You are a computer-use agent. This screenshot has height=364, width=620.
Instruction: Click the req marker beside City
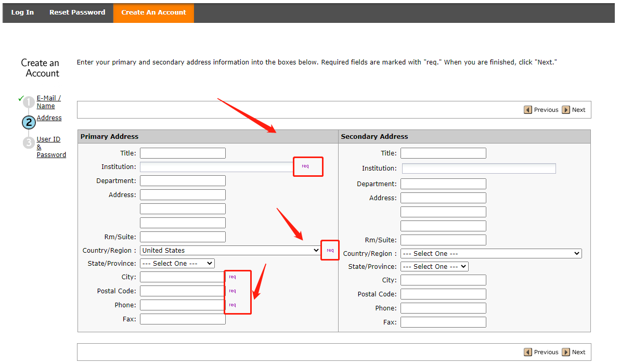point(232,277)
